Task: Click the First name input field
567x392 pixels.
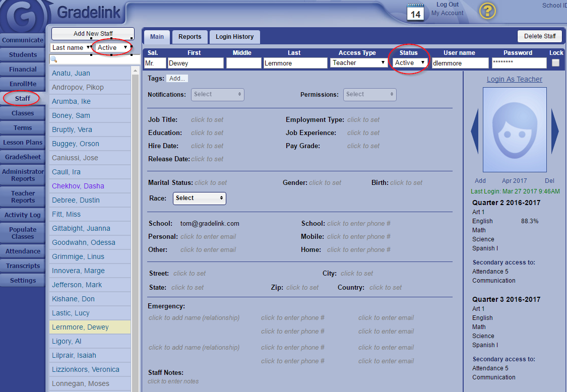Action: pyautogui.click(x=196, y=63)
